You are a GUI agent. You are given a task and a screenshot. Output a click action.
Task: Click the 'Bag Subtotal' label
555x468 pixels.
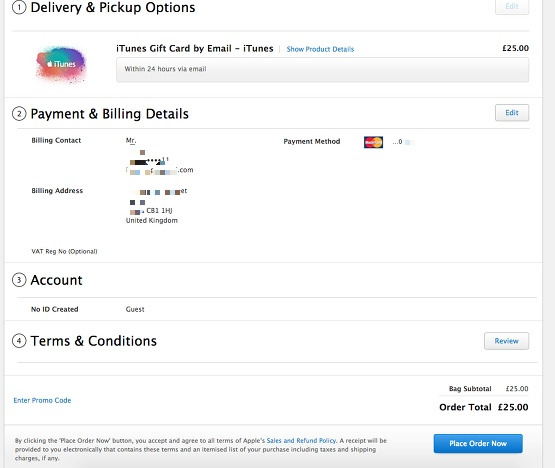click(470, 389)
